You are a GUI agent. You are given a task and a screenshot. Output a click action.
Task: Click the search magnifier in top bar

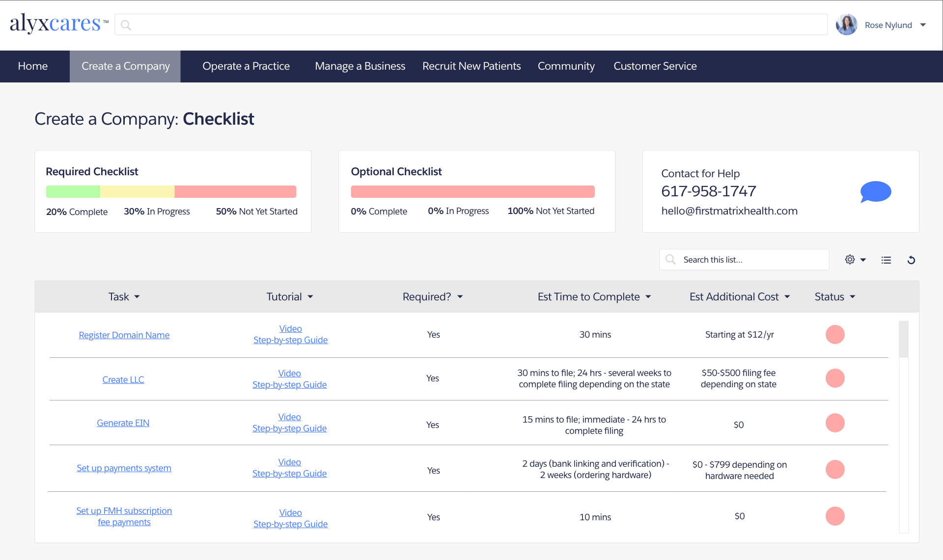click(x=126, y=25)
